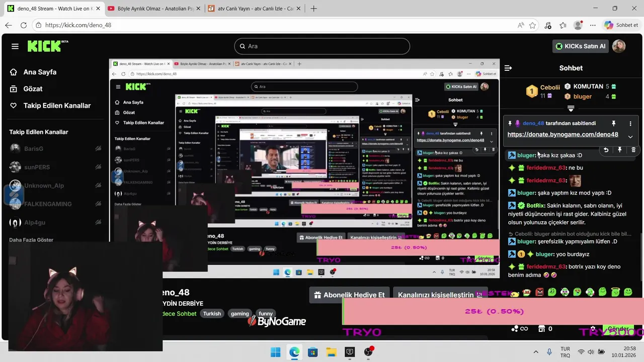Open the Kick hamburger menu
This screenshot has width=644, height=362.
pos(15,46)
